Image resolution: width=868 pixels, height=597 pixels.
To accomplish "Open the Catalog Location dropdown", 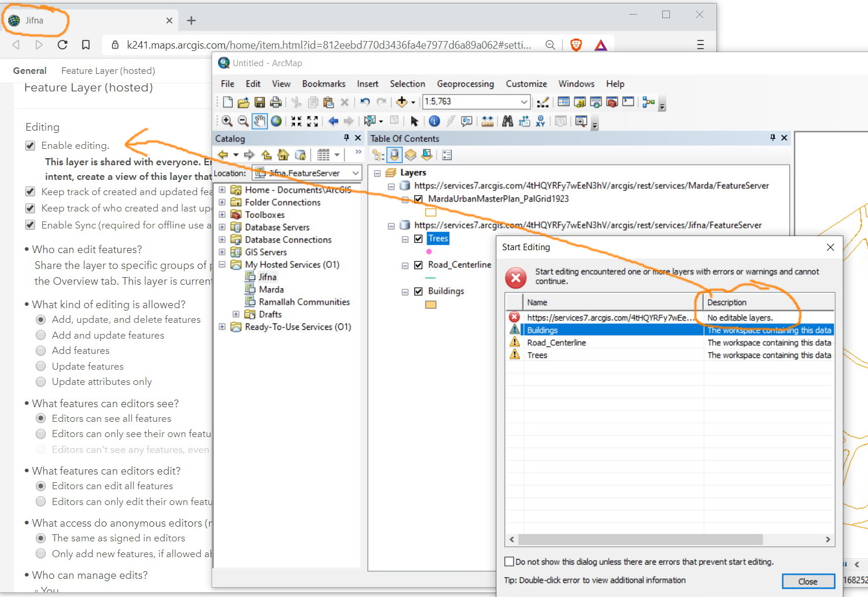I will pyautogui.click(x=356, y=173).
